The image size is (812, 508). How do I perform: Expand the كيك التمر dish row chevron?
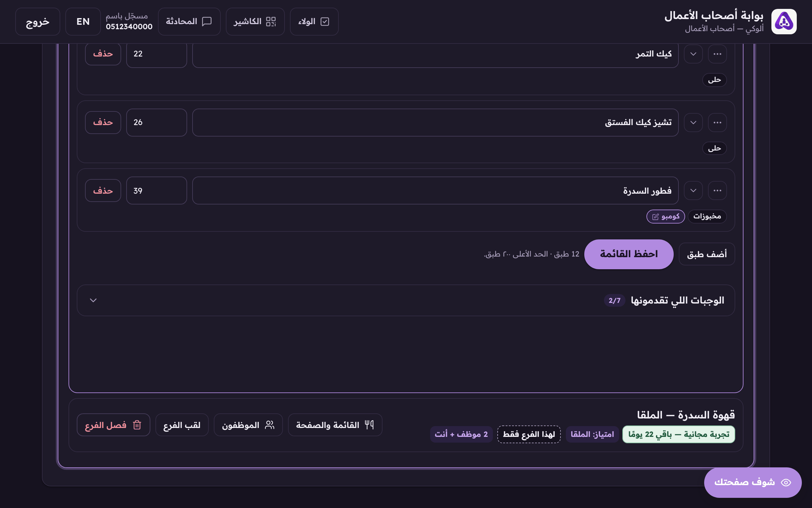pyautogui.click(x=693, y=54)
